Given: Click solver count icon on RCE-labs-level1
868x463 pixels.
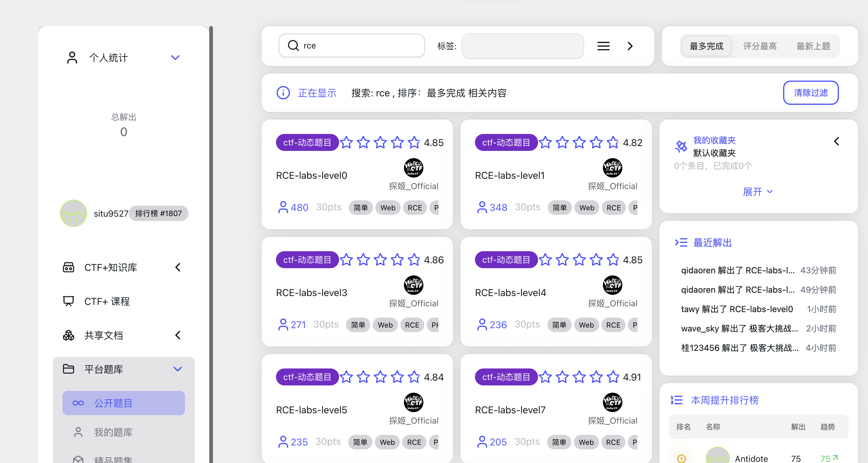Looking at the screenshot, I should coord(482,208).
